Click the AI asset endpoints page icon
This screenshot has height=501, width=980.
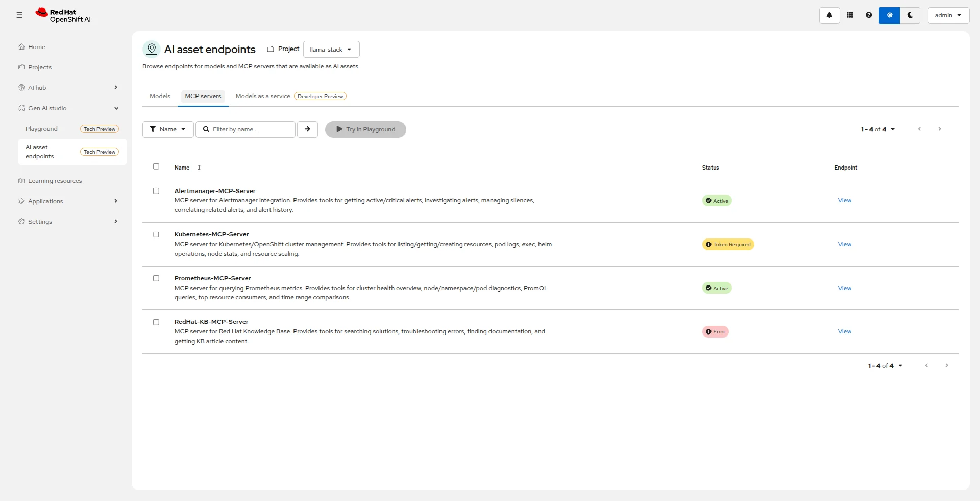click(x=151, y=49)
